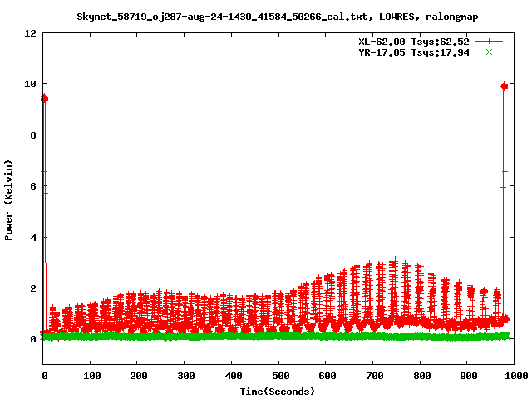Click the green line sample in the legend
532x399 pixels.
[489, 52]
